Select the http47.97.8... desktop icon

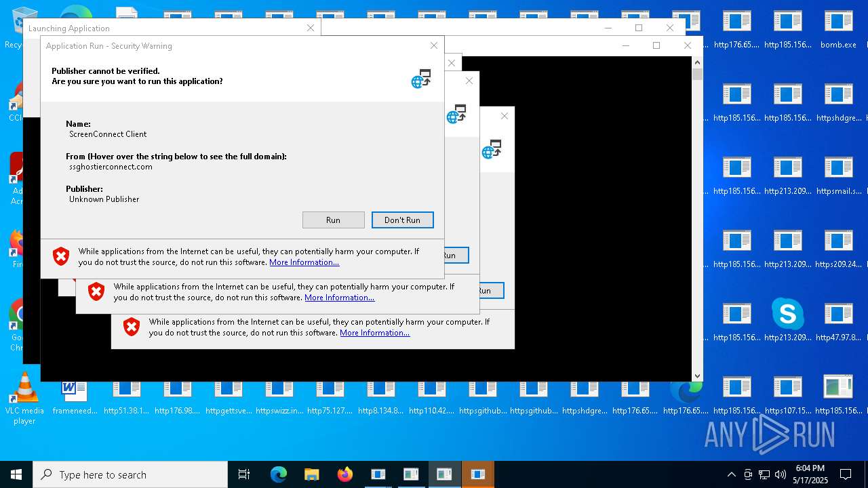coord(838,323)
